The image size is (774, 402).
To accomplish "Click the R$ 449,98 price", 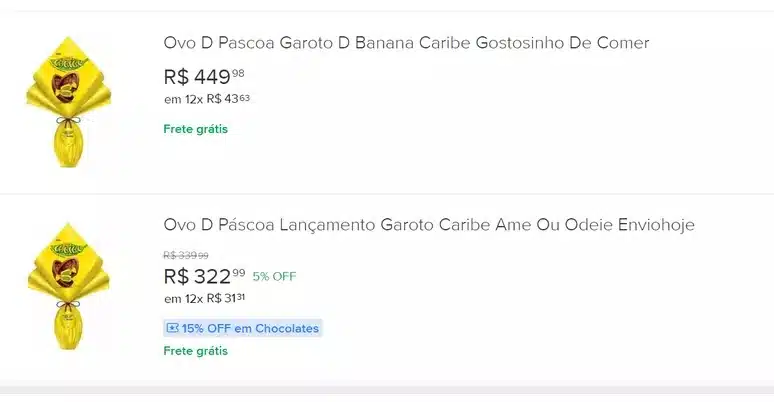I will tap(204, 76).
